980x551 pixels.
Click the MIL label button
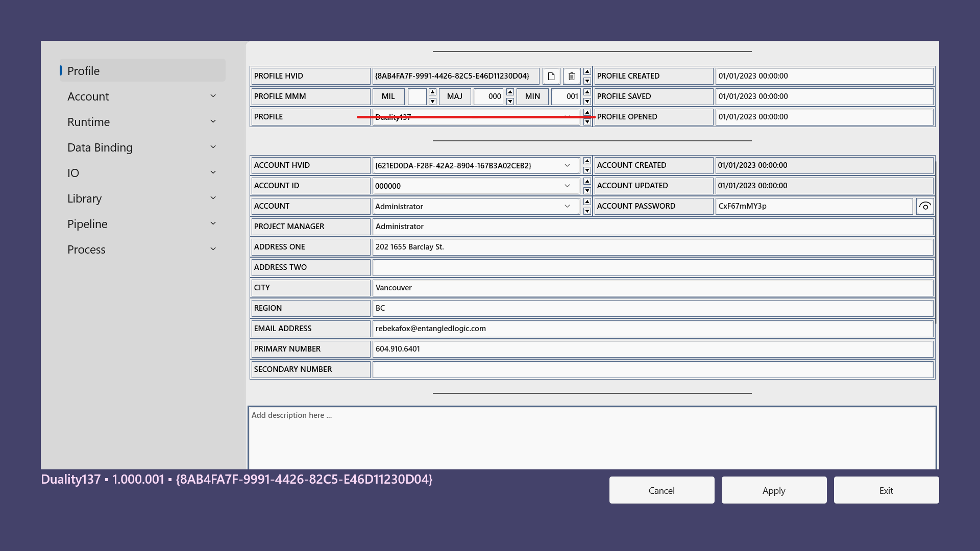388,96
